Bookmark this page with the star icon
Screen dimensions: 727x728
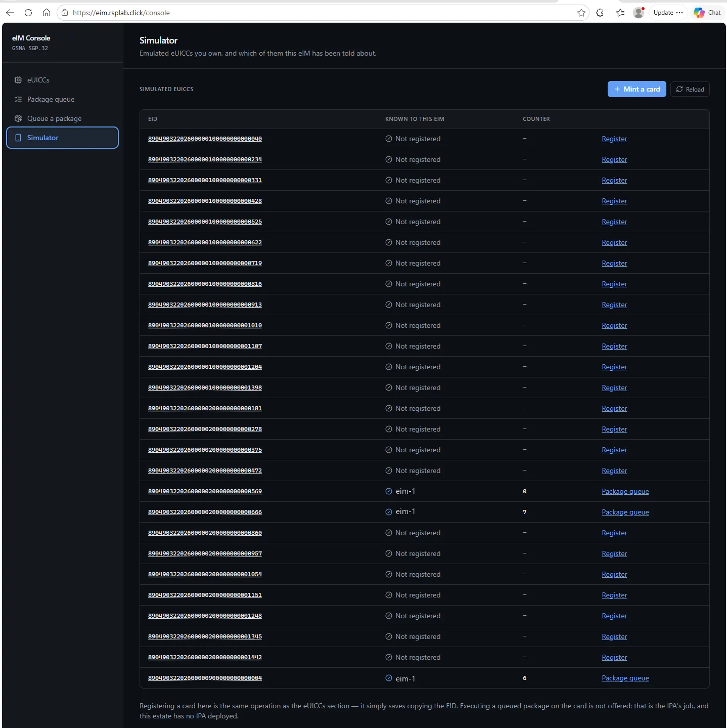(x=581, y=13)
